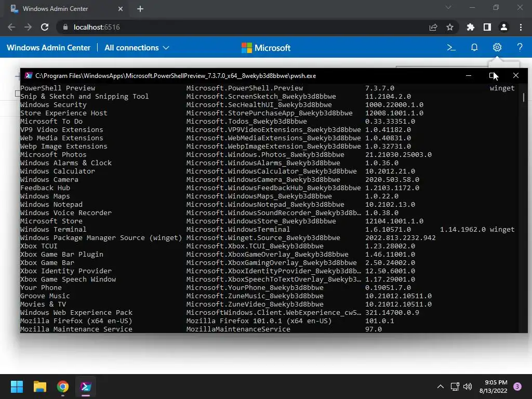
Task: Open PowerShell Preview from taskbar
Action: (86, 387)
